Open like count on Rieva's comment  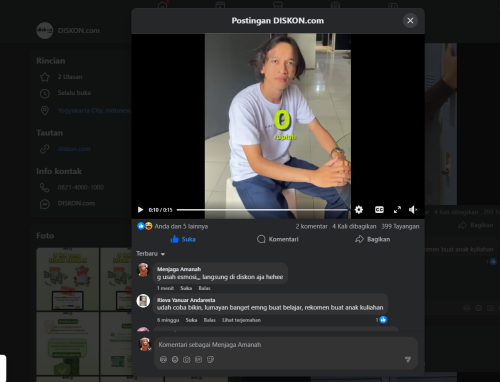(x=381, y=320)
